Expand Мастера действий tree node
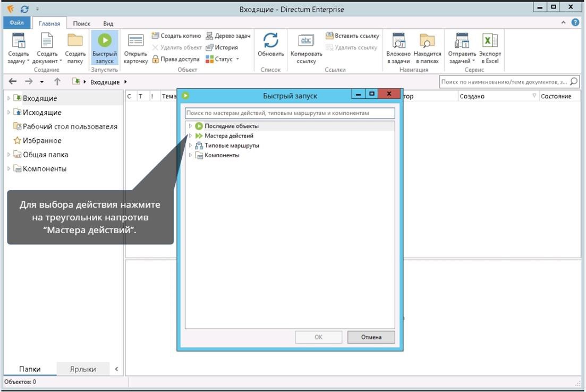 tap(191, 136)
